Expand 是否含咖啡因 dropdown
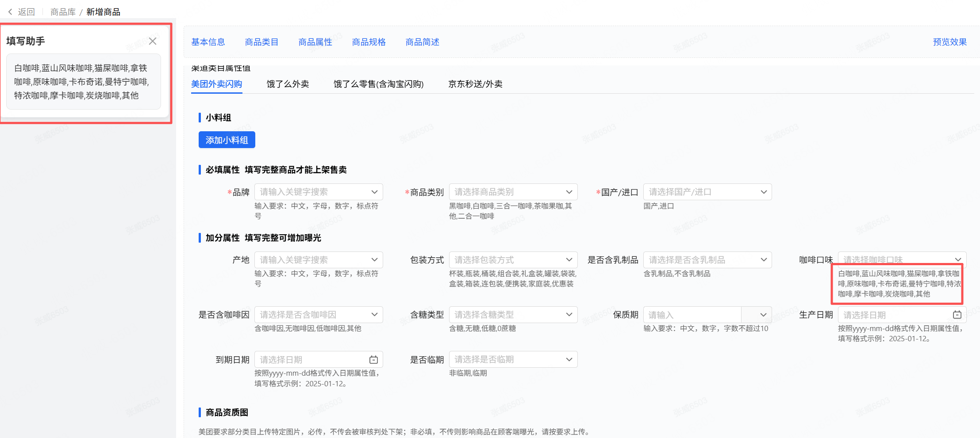 (x=319, y=315)
